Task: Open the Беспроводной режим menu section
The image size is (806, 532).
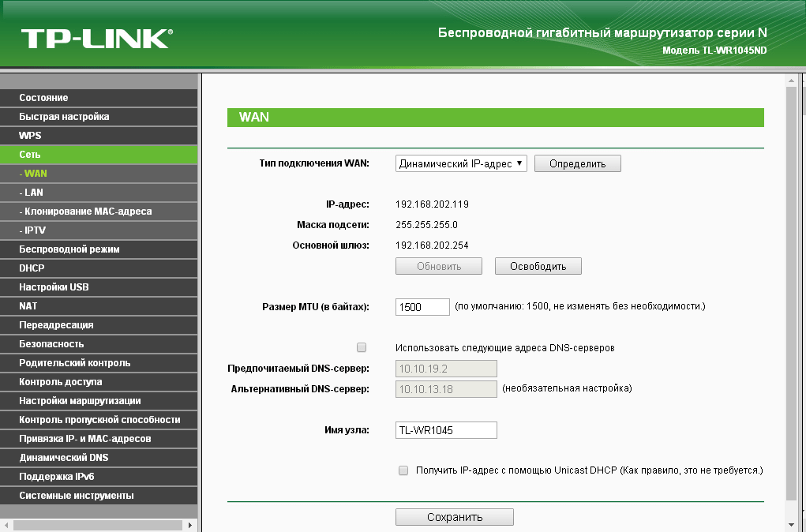Action: [x=69, y=249]
